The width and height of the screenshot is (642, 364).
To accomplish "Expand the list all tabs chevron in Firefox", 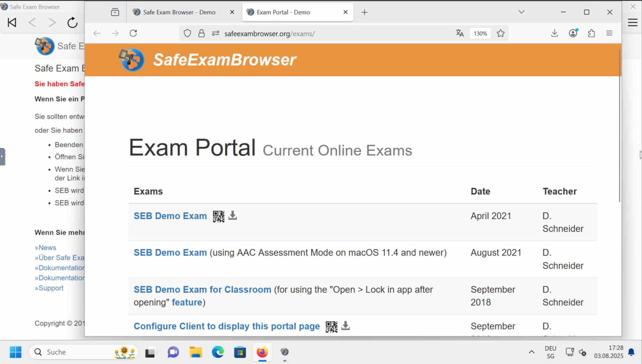I will point(521,12).
